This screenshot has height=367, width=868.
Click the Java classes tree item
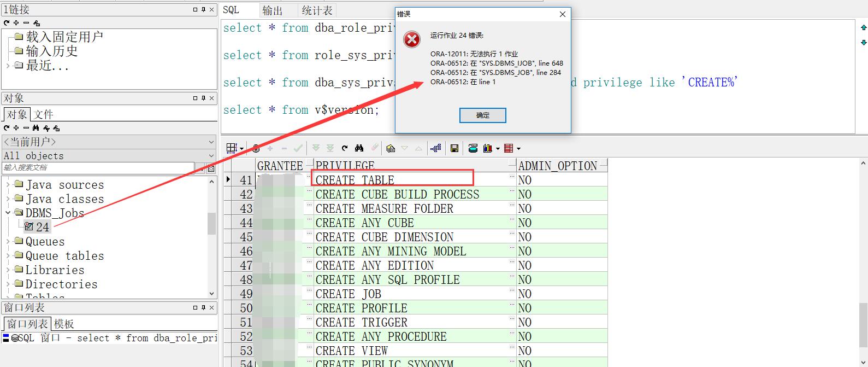pos(65,199)
